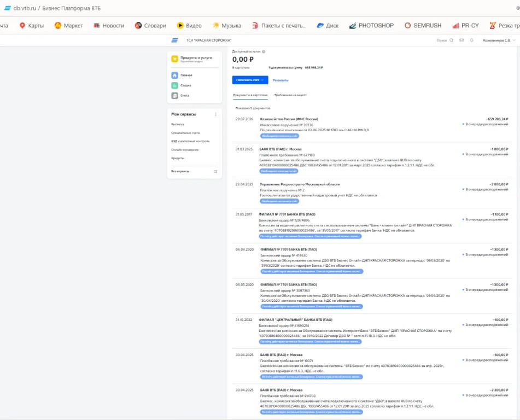
Task: Open Платёжное требование № 914703 document
Action: [x=372, y=401]
